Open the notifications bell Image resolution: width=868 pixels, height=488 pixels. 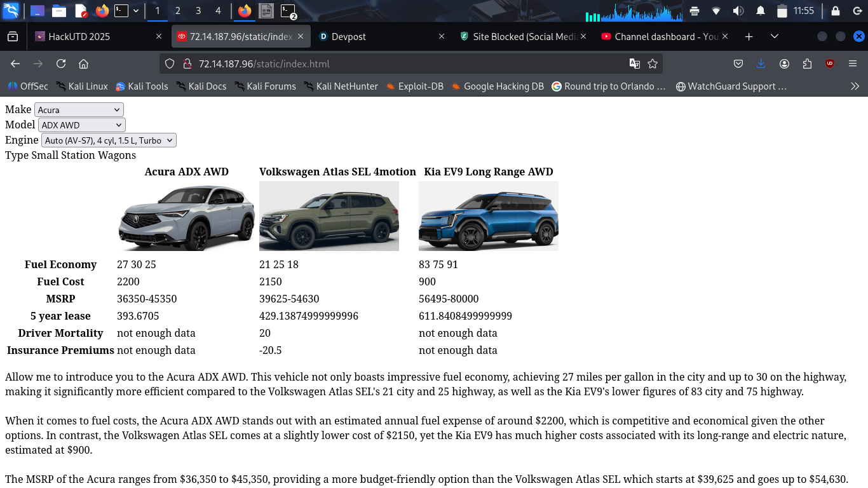click(761, 11)
